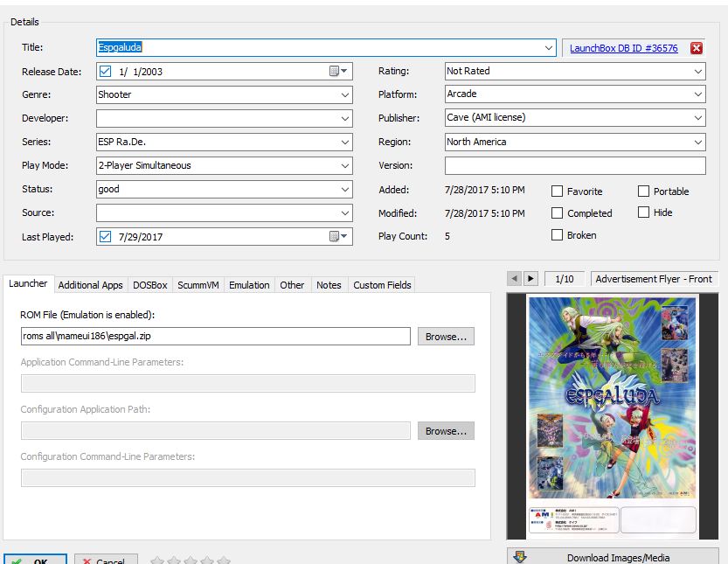Tick the Hide checkbox
Screen dimensions: 728x564
pos(643,212)
